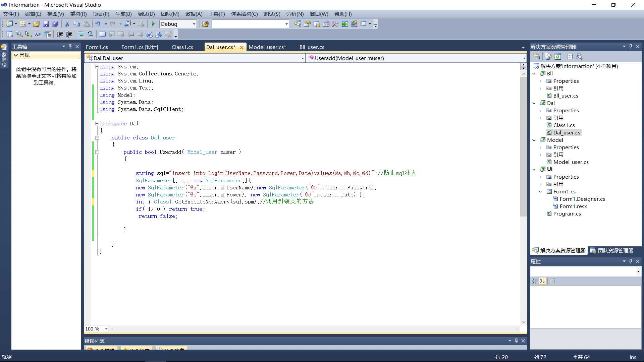Collapse the Model project node

coord(534,140)
